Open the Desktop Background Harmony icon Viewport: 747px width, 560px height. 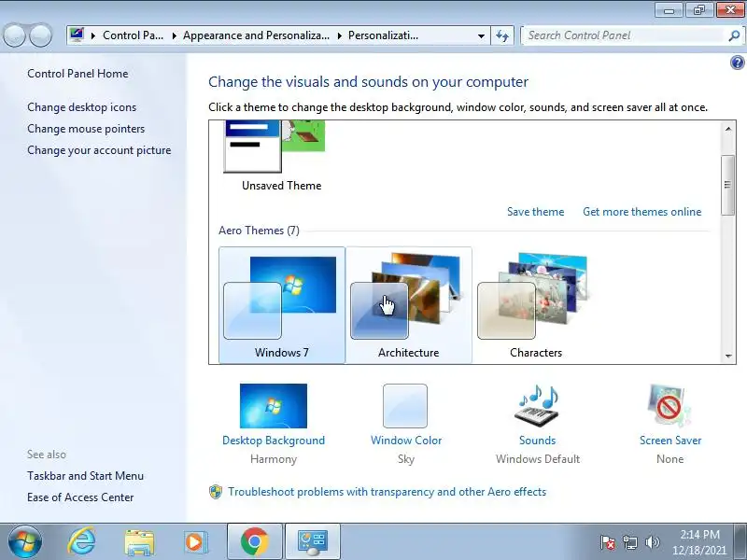pyautogui.click(x=274, y=406)
